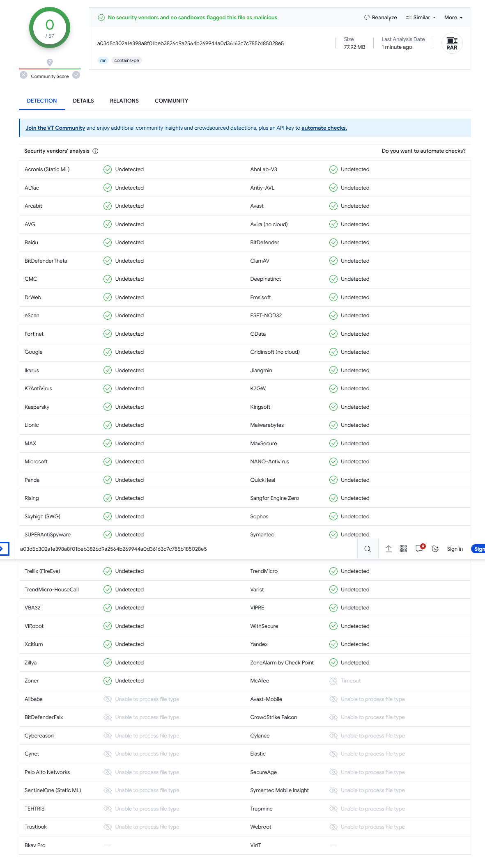
Task: Click the Gridinsoft (no cloud) vendor name
Action: 275,352
